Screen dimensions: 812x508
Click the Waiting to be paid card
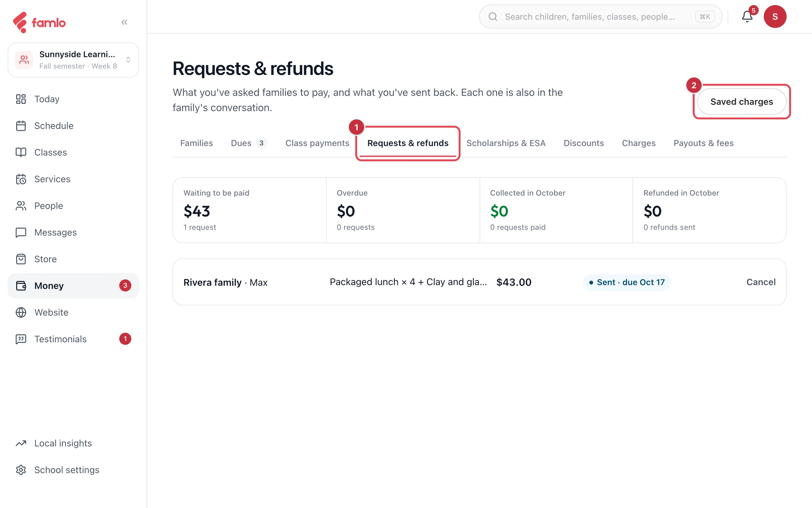(x=250, y=210)
